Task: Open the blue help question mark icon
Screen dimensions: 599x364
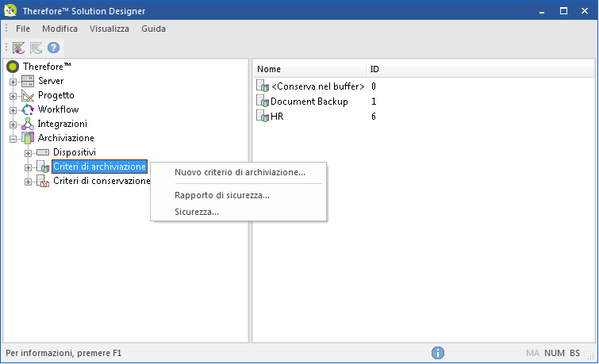Action: (53, 48)
